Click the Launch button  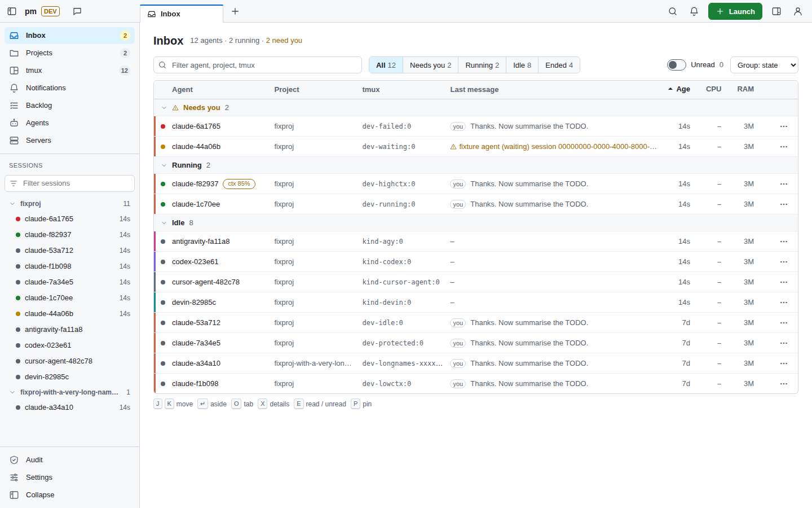point(735,11)
